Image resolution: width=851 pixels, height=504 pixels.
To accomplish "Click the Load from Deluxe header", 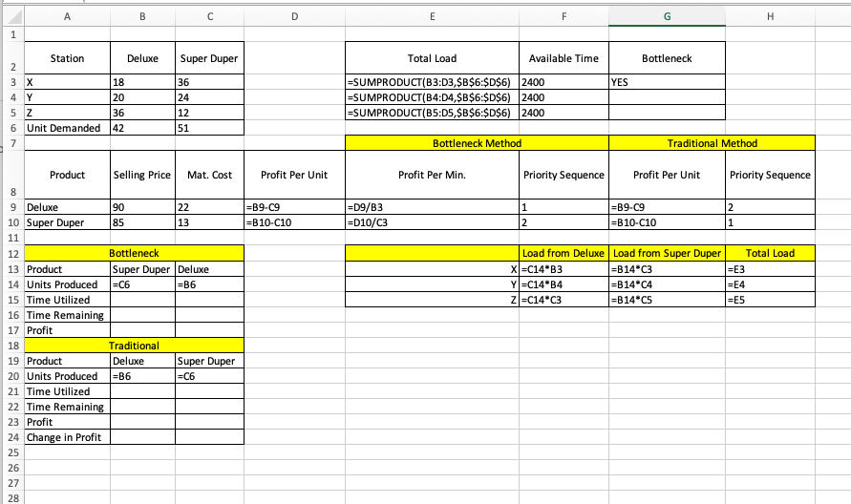I will click(564, 253).
